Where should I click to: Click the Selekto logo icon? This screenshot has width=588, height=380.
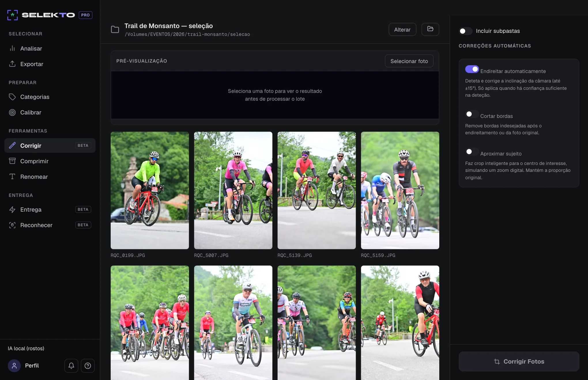(12, 15)
